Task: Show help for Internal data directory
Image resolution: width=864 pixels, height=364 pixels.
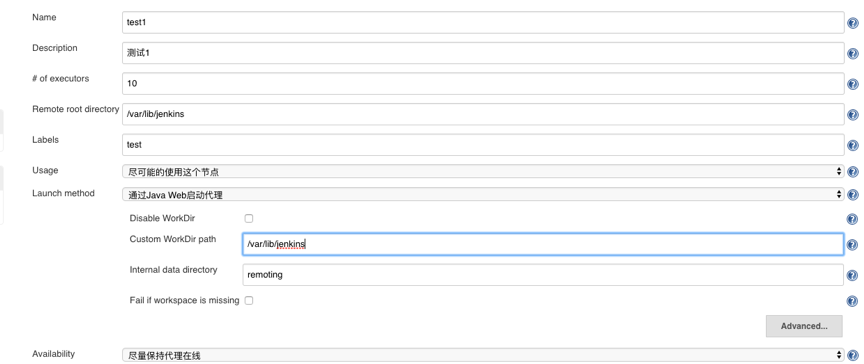Action: 852,275
